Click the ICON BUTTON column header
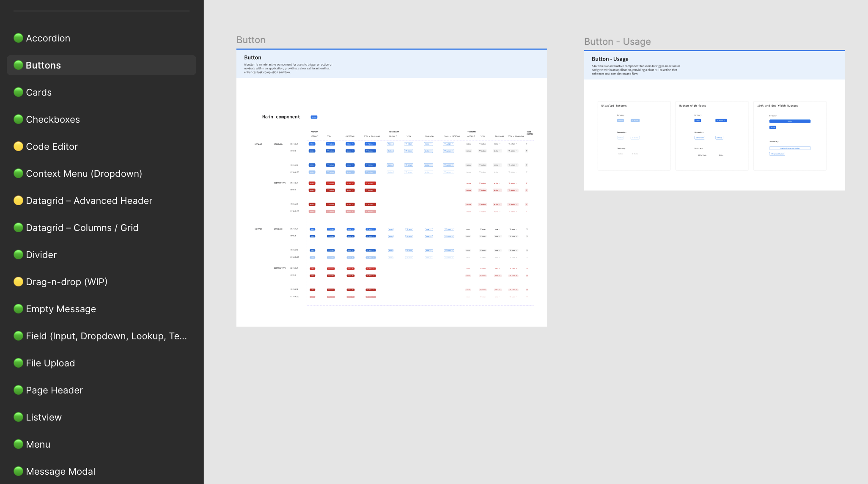Image resolution: width=868 pixels, height=484 pixels. click(x=530, y=133)
